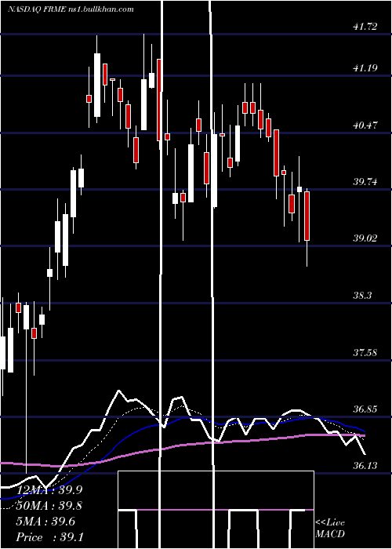Select the 40.47 price axis label
This screenshot has height=549, width=392.
[x=365, y=125]
